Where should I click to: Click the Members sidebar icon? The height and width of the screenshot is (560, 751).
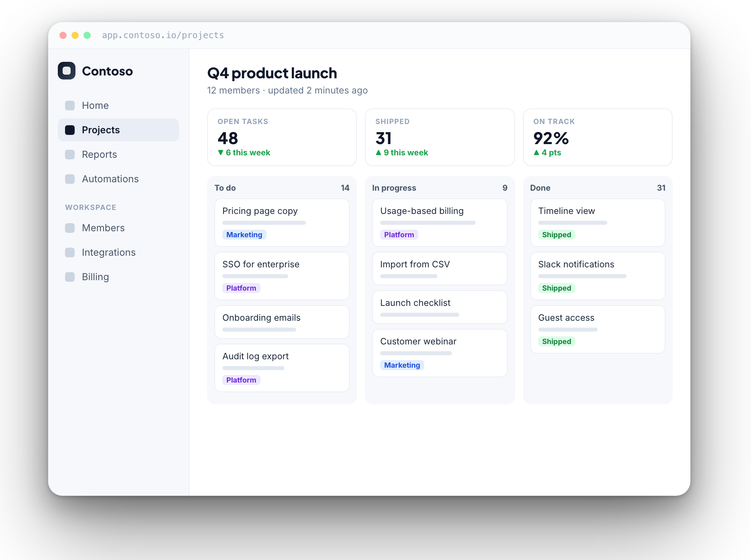click(x=70, y=228)
